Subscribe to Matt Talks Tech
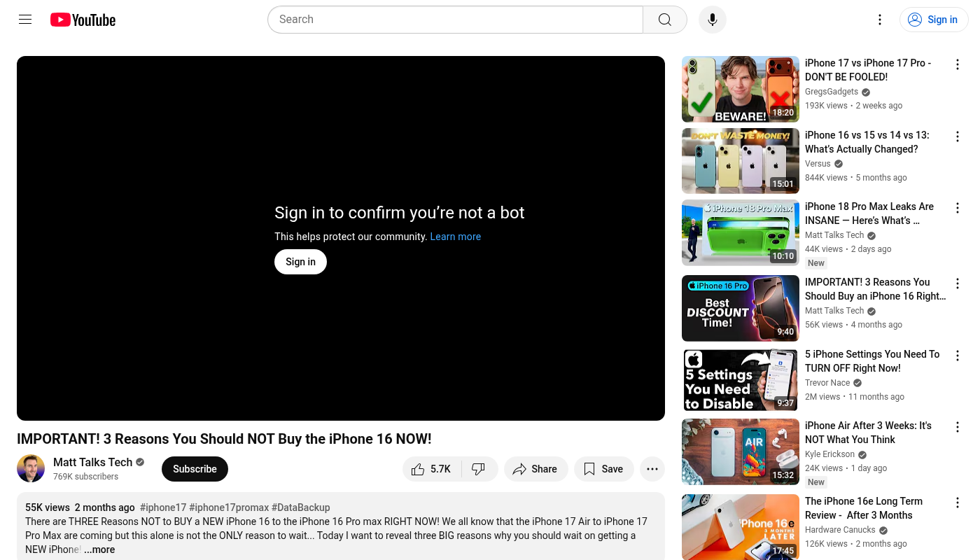 195,469
